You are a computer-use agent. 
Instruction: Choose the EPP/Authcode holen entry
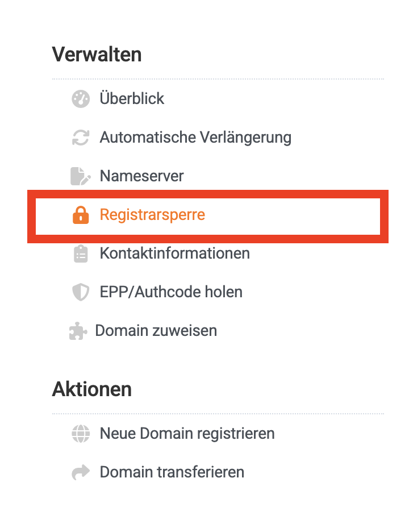171,292
